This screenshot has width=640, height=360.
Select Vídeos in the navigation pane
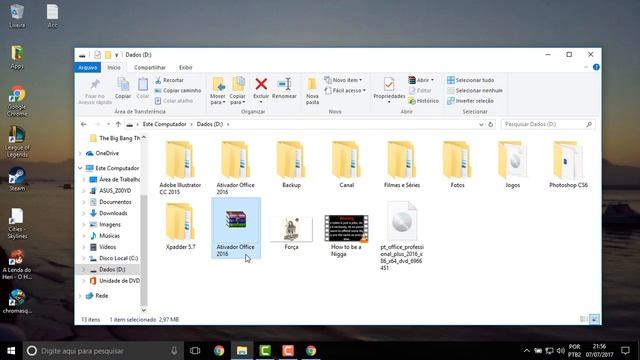tap(107, 247)
